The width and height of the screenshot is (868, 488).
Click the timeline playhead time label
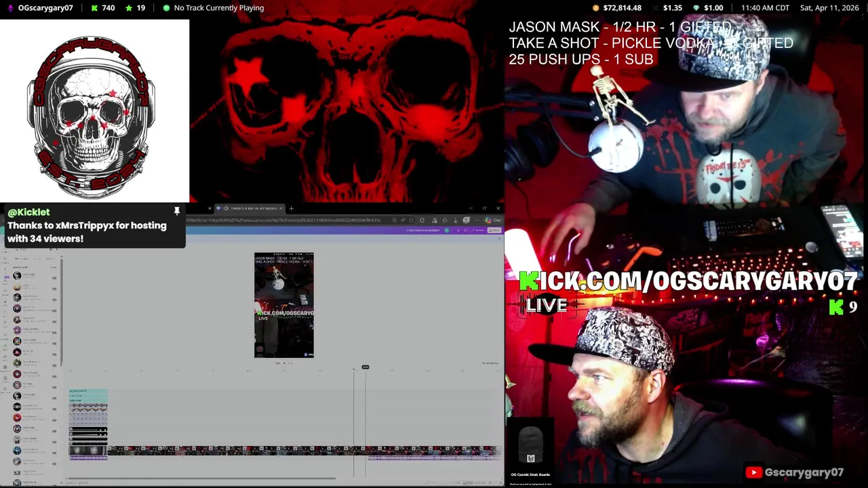pos(366,367)
